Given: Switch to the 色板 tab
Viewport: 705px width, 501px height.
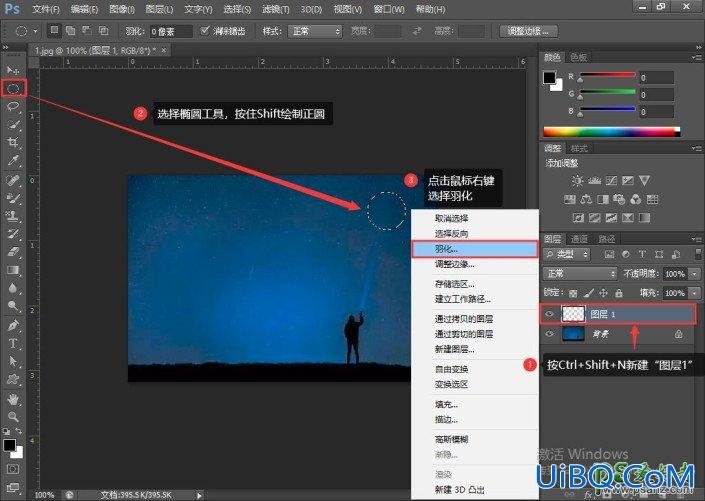Looking at the screenshot, I should [578, 58].
